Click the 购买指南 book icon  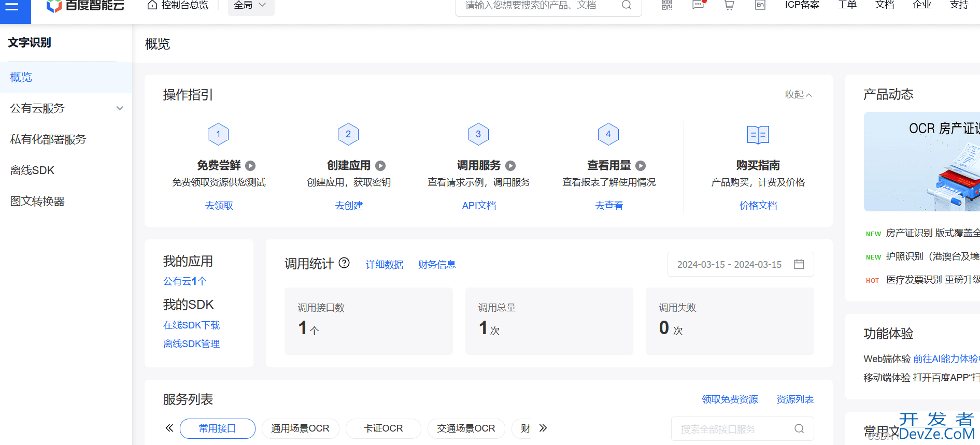(758, 135)
